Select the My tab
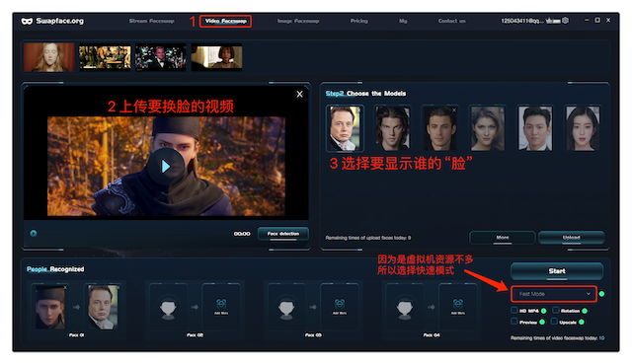 point(403,21)
